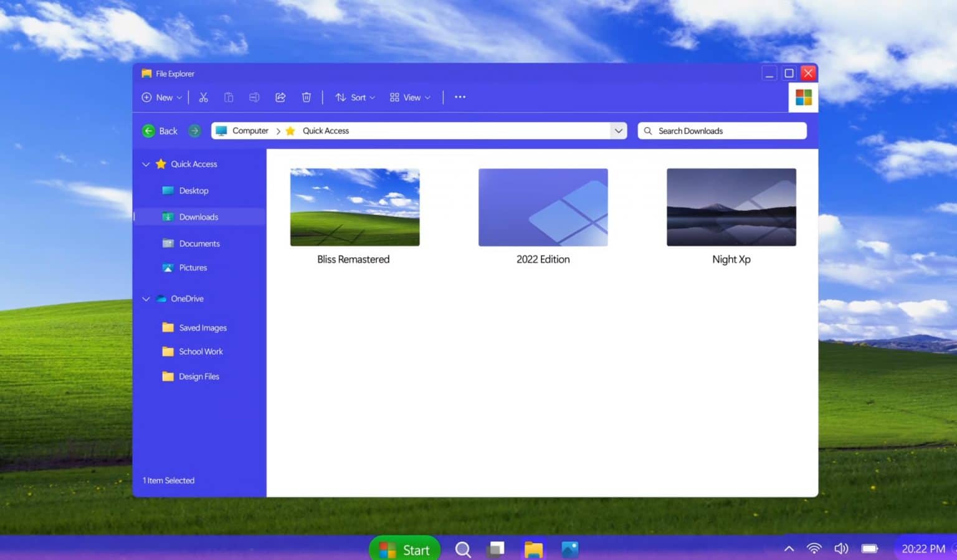The image size is (957, 560).
Task: Click the taskbar Search icon
Action: [x=463, y=549]
